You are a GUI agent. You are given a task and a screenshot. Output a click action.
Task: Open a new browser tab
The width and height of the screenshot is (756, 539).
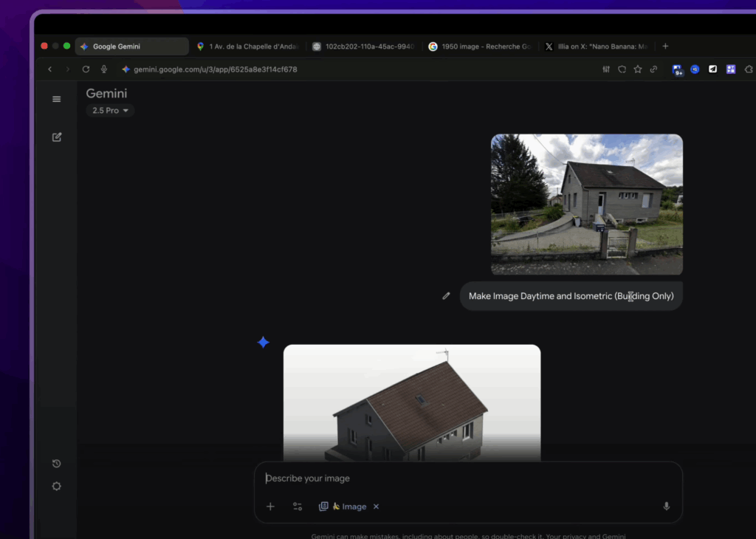[665, 46]
